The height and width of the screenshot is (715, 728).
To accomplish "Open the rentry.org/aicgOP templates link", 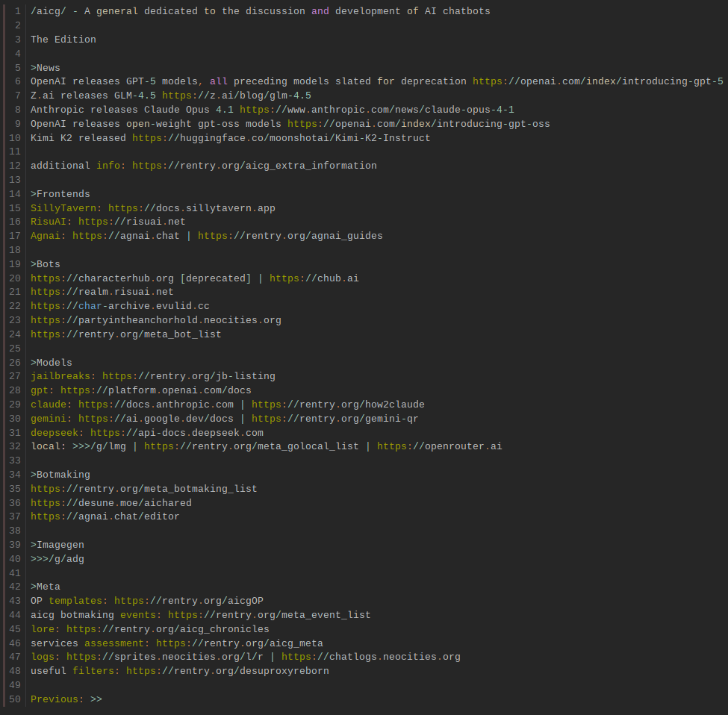I will tap(188, 601).
